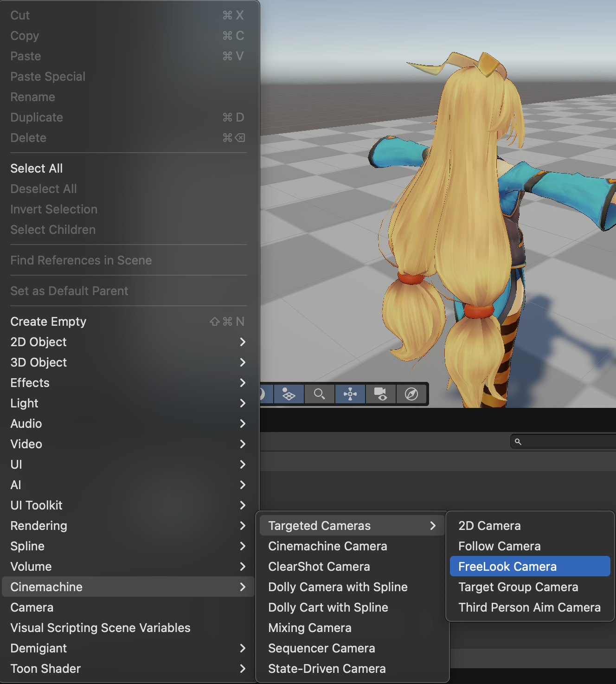The height and width of the screenshot is (684, 616).
Task: Click the search magnifier icon in search field
Action: [x=518, y=442]
